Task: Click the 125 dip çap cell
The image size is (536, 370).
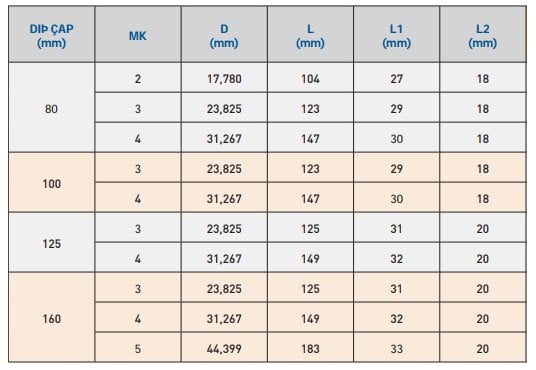Action: coord(52,242)
